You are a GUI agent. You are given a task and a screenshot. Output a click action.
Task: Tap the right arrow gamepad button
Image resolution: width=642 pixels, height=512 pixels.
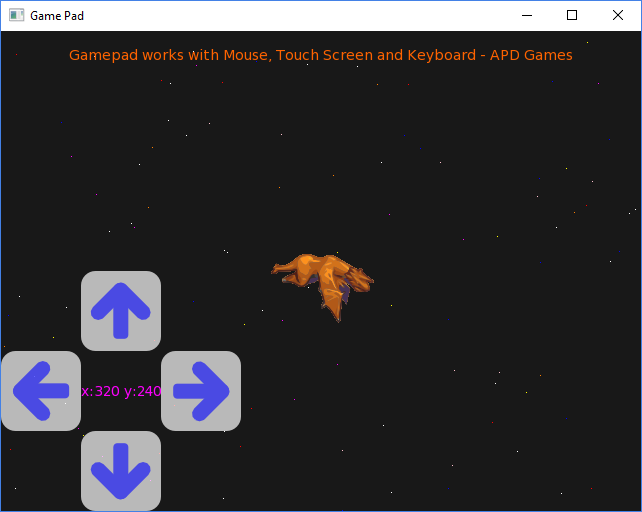coord(201,391)
